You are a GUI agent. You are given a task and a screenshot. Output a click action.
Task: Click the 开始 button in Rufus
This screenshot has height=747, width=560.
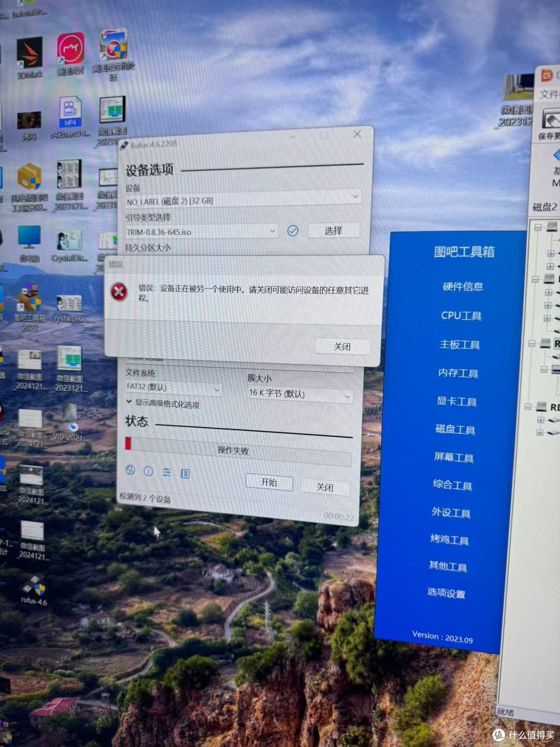coord(269,482)
